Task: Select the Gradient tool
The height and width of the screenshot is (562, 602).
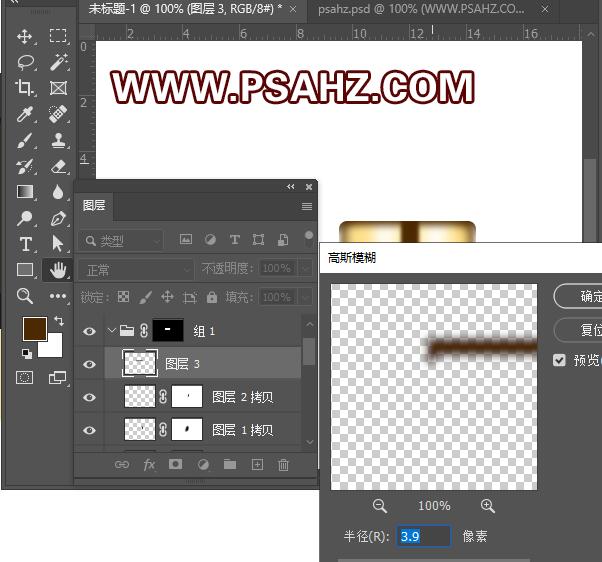Action: pos(25,192)
